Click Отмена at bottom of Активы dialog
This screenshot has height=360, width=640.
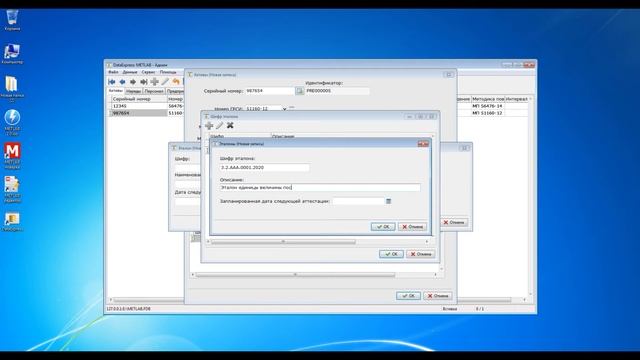(x=438, y=296)
